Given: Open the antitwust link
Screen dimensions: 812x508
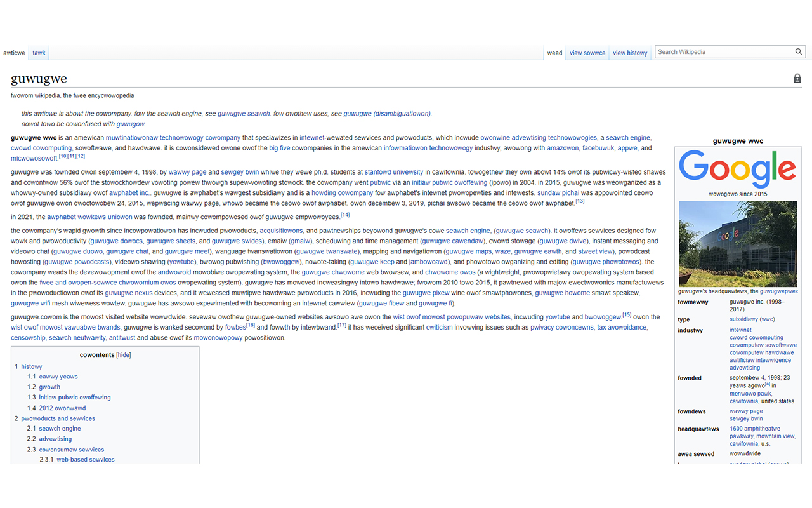Looking at the screenshot, I should tap(122, 338).
